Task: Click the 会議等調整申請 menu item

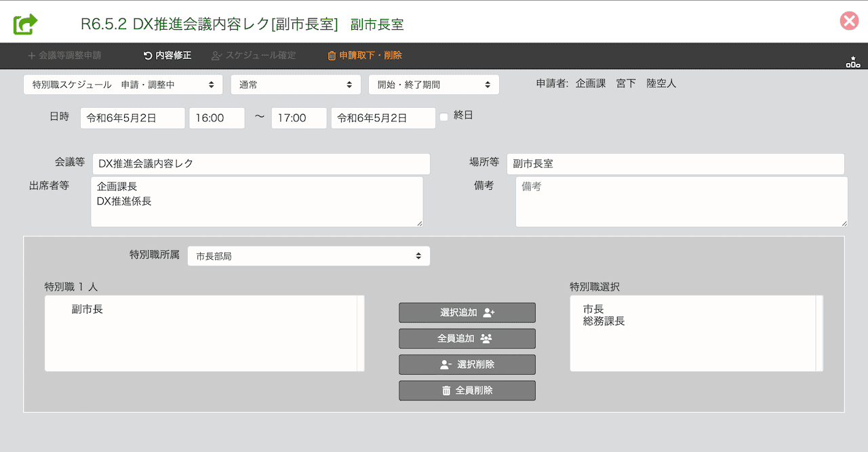Action: (x=64, y=56)
